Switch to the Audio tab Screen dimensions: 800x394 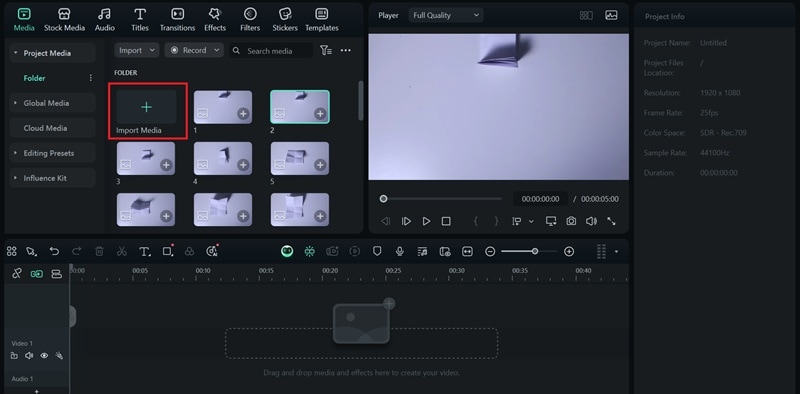point(105,20)
